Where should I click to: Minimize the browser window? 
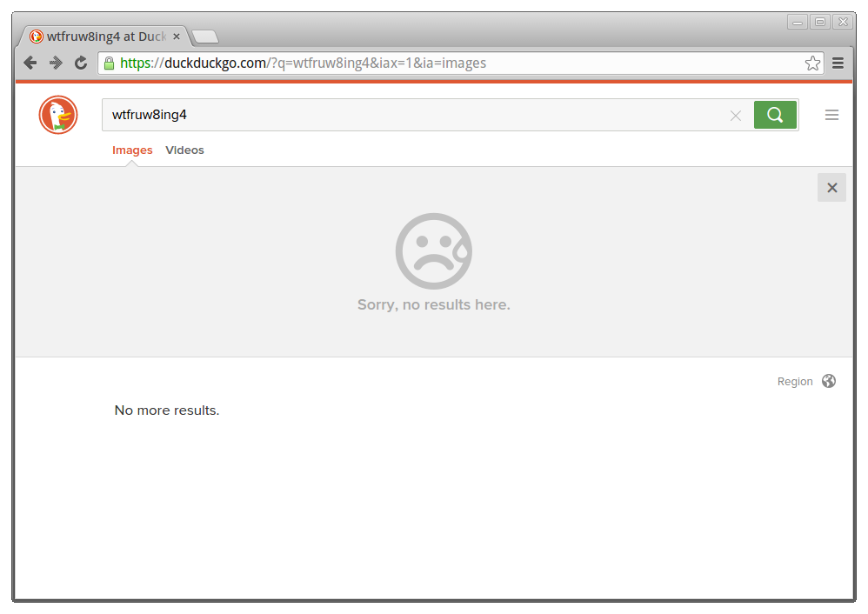click(x=798, y=22)
